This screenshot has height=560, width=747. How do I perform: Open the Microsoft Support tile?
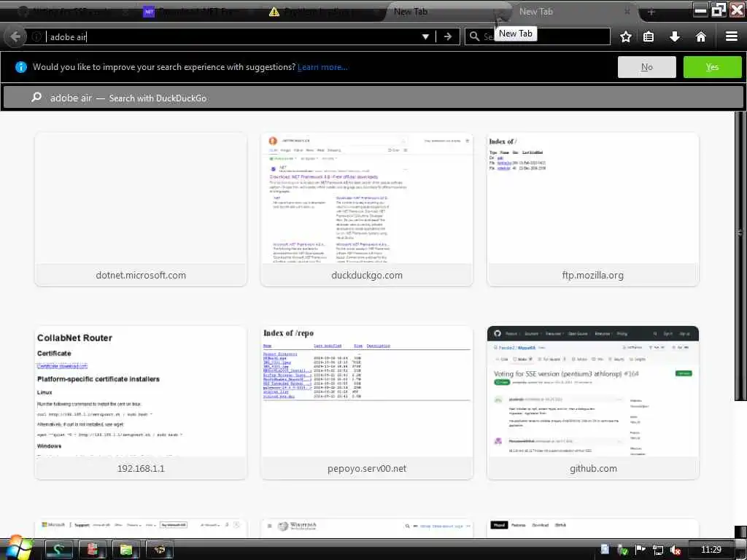tap(141, 528)
